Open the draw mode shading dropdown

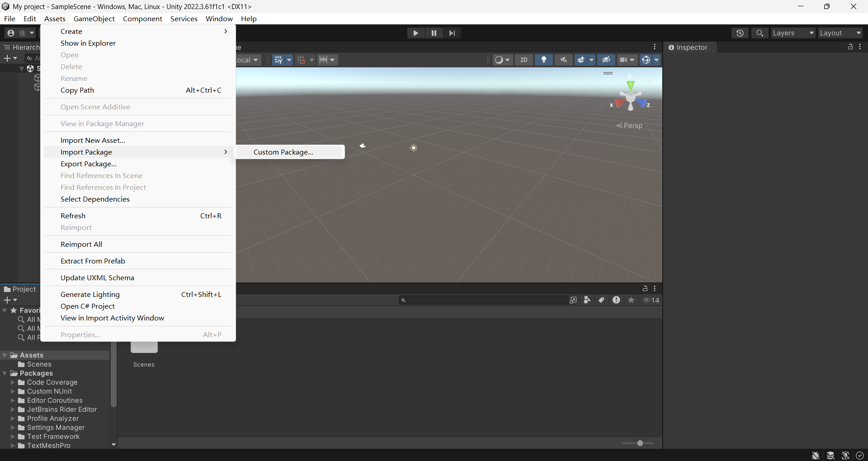click(502, 60)
